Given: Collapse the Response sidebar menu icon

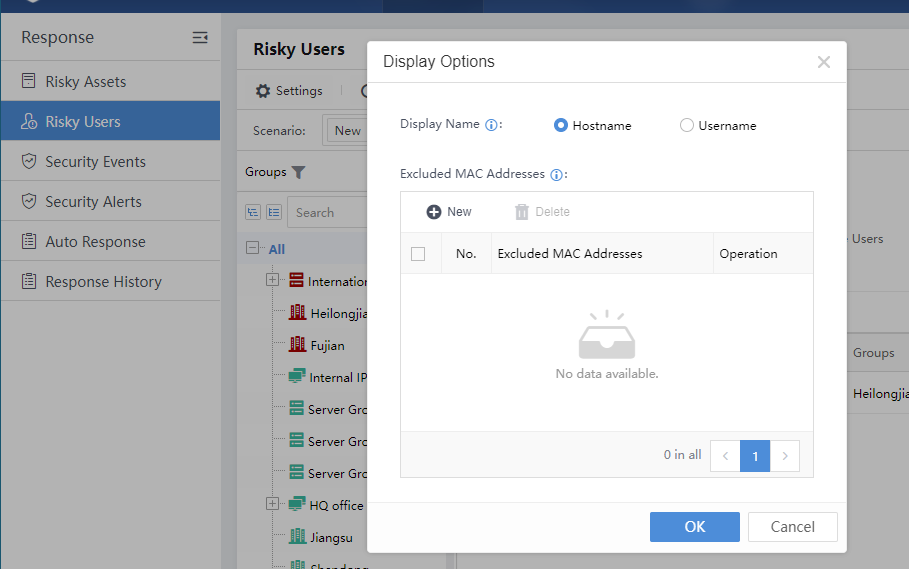Looking at the screenshot, I should tap(200, 38).
